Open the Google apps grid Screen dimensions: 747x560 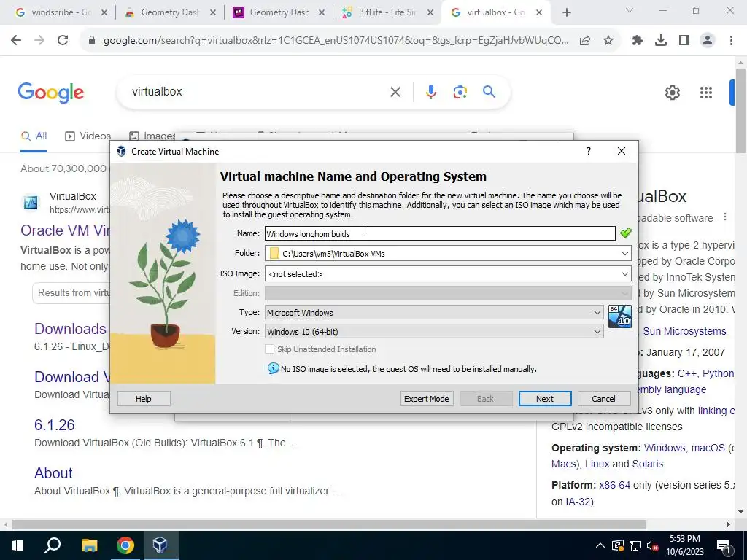[706, 93]
